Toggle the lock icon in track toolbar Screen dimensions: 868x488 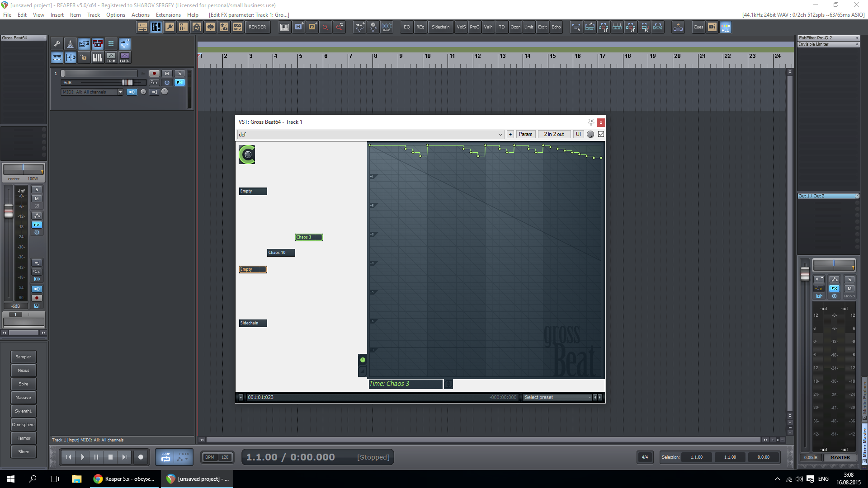pos(84,57)
